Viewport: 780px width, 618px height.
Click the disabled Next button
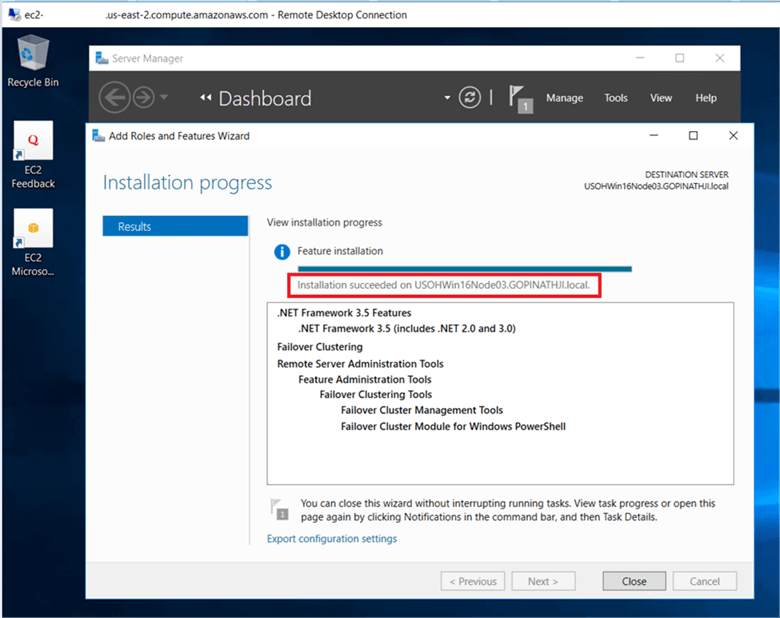[543, 581]
